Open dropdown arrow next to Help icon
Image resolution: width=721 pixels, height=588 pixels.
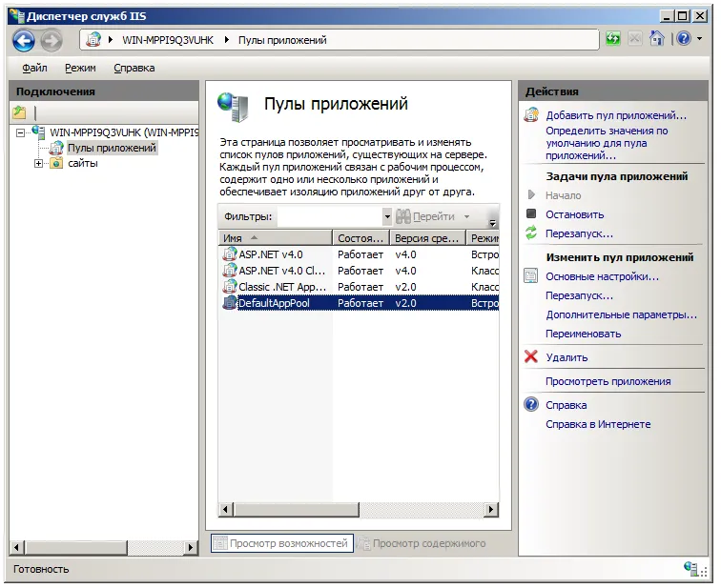(x=700, y=38)
